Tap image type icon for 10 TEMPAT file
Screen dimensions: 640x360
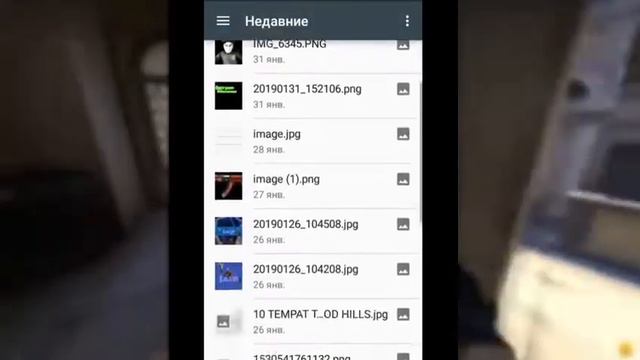pos(403,314)
